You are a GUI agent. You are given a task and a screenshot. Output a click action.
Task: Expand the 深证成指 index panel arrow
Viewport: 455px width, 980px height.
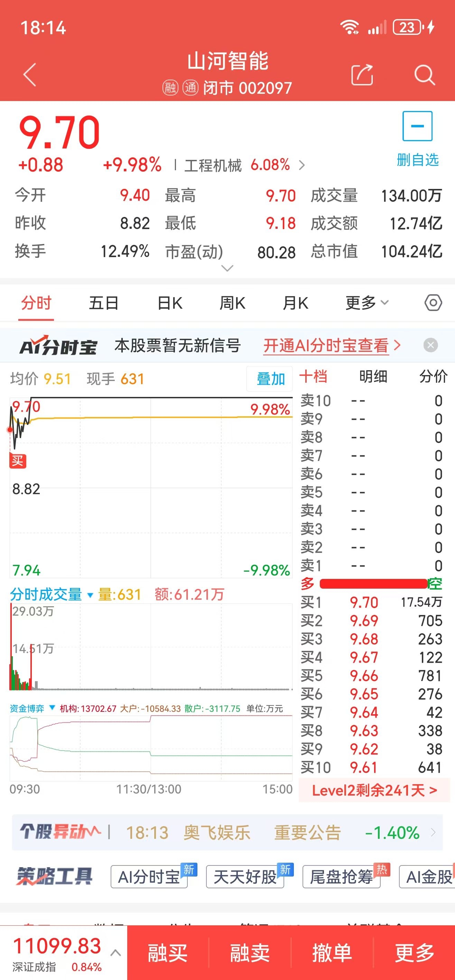[115, 953]
